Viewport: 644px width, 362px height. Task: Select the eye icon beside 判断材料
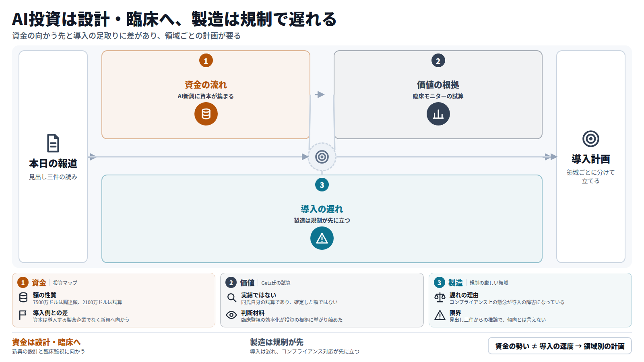(231, 315)
